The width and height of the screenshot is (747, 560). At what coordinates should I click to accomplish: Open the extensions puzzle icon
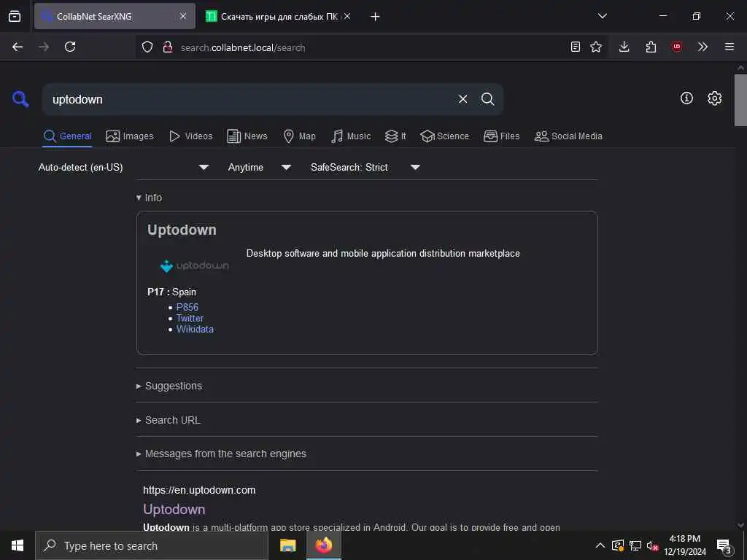[651, 47]
